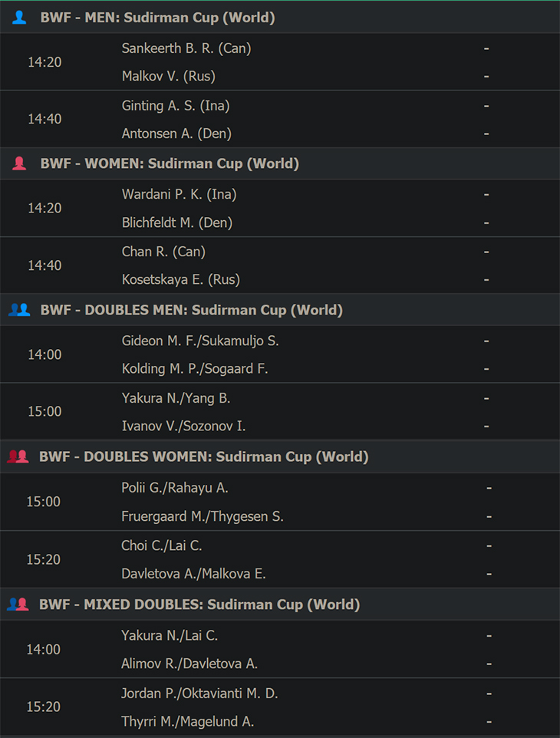560x738 pixels.
Task: Select player Ginting A. S. (Ina)
Action: pyautogui.click(x=176, y=106)
